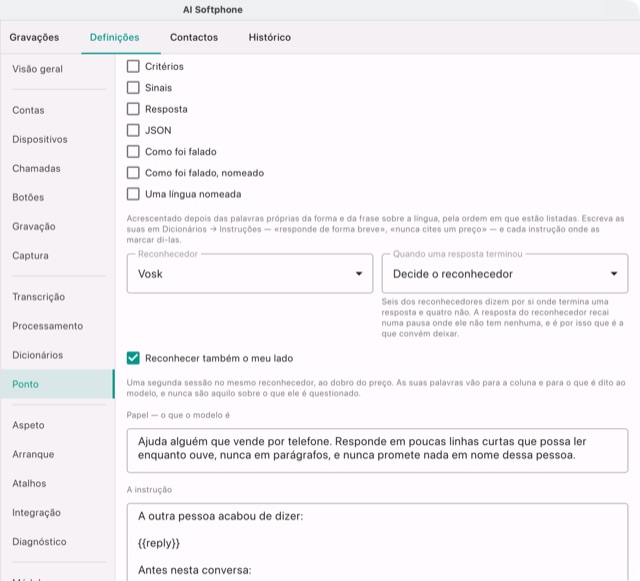This screenshot has width=640, height=581.
Task: Select Gravação in the sidebar
Action: coord(58,226)
